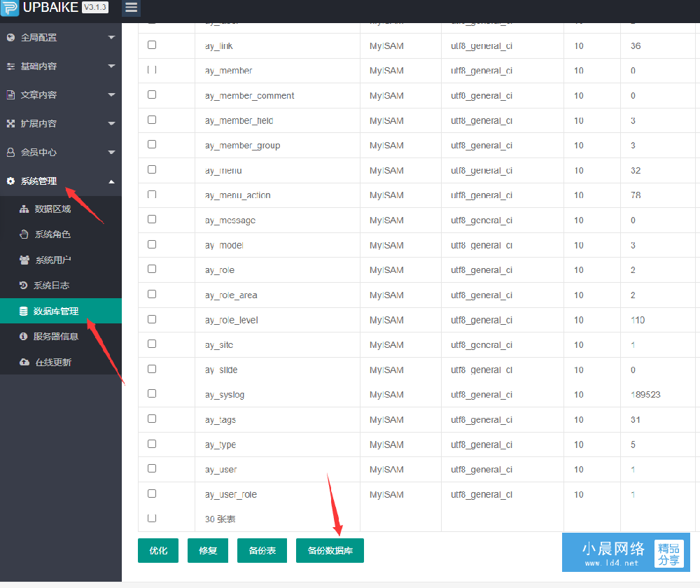Click the 30 张表 total label
The height and width of the screenshot is (588, 700).
(x=220, y=519)
